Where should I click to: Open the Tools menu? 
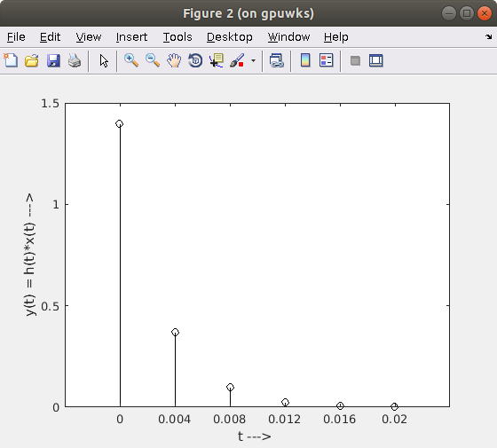point(177,37)
